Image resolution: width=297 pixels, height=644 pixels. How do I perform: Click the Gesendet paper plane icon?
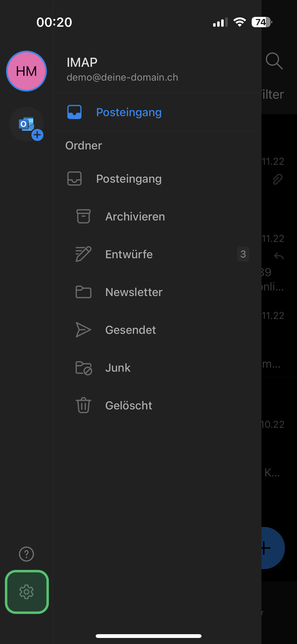coord(83,330)
